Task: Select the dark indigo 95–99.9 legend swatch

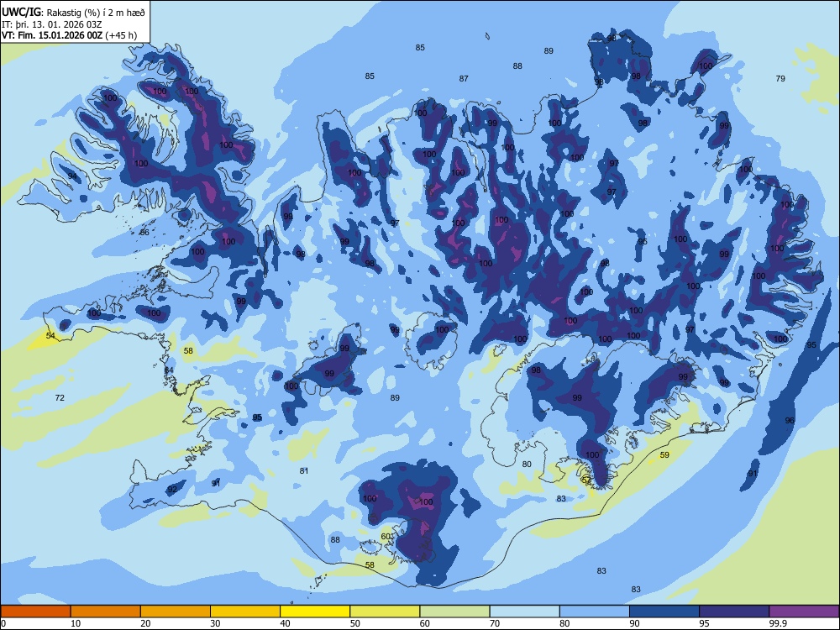Action: 734,612
